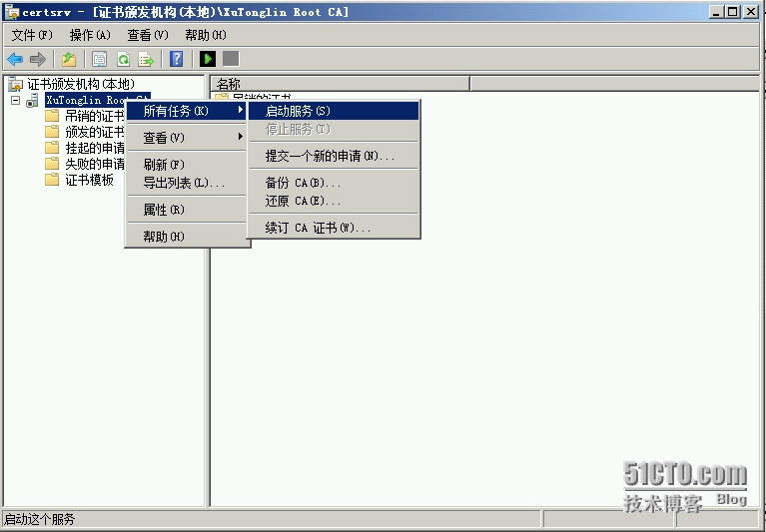Viewport: 766px width, 532px height.
Task: Minimize the certsrv window
Action: 716,12
